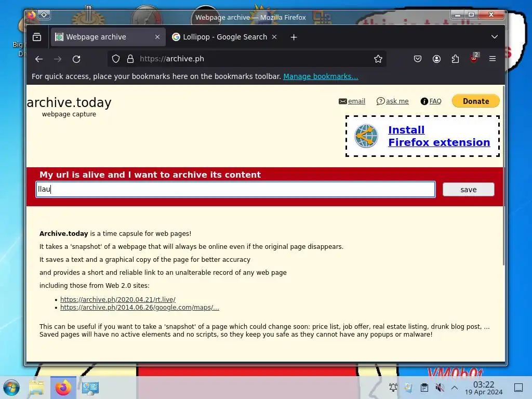Open the tracking protection shield icon

[x=116, y=59]
